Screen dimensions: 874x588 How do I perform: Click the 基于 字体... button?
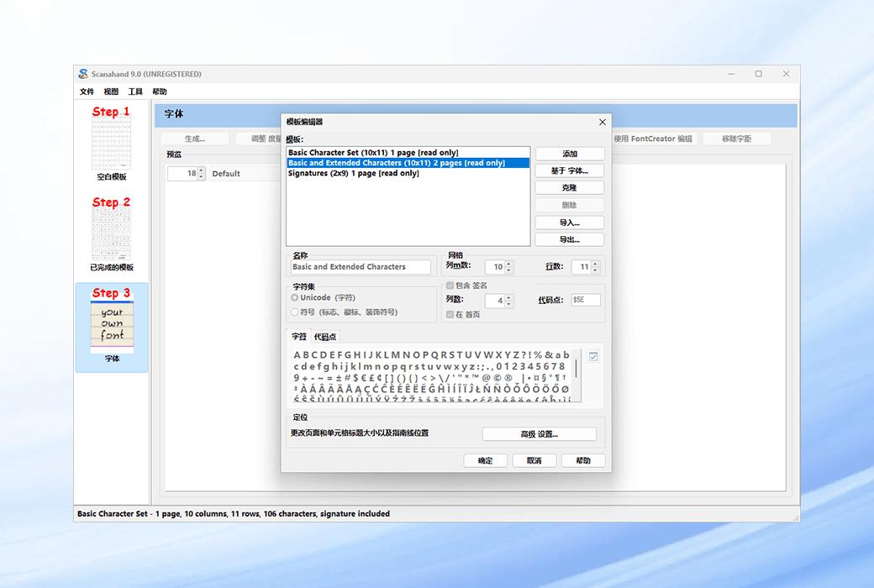[570, 171]
